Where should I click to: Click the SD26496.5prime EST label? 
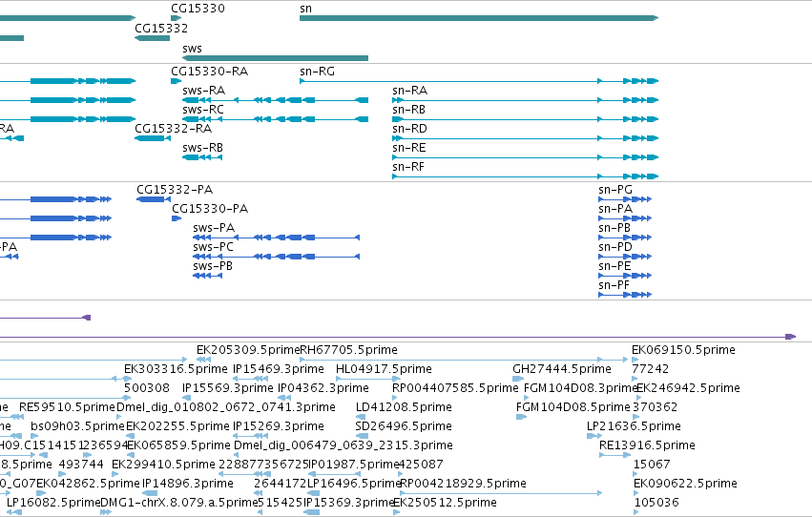[404, 427]
